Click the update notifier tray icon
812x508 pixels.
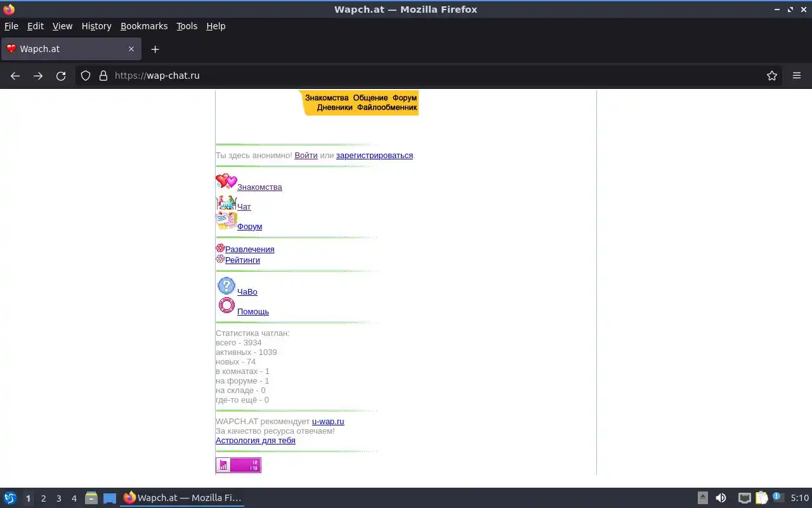point(778,498)
